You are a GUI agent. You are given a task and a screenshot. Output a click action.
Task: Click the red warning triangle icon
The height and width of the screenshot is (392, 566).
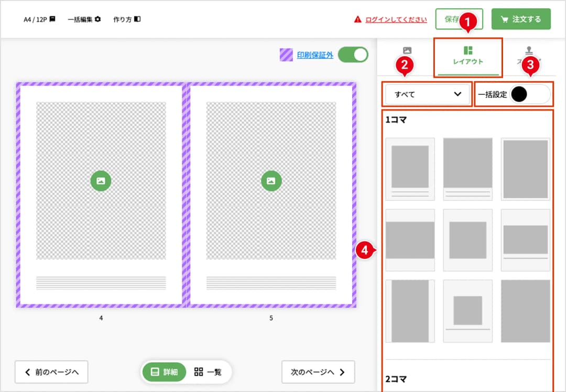pyautogui.click(x=357, y=19)
